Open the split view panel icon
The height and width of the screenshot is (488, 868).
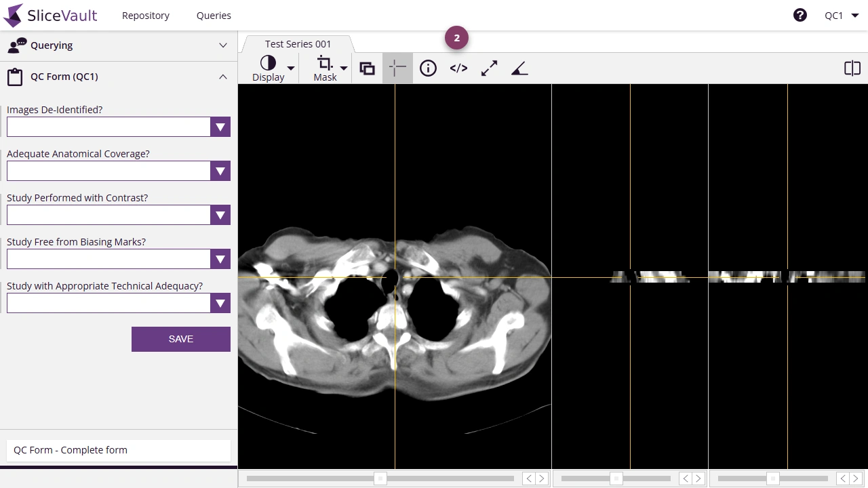tap(852, 68)
